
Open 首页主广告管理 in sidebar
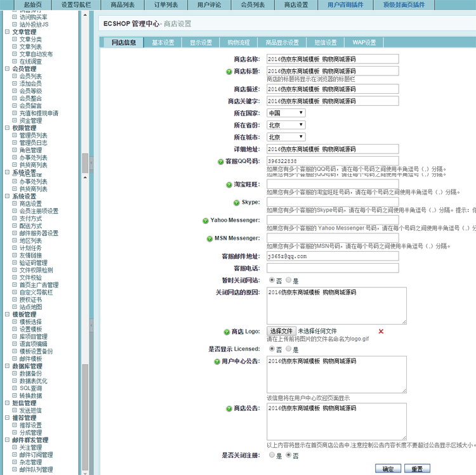pyautogui.click(x=39, y=285)
